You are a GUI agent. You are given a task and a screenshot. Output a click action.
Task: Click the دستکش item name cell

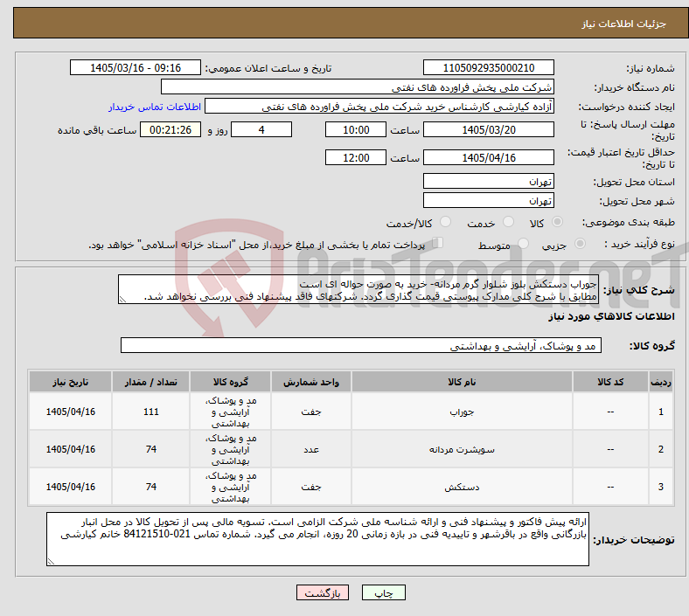[x=462, y=487]
